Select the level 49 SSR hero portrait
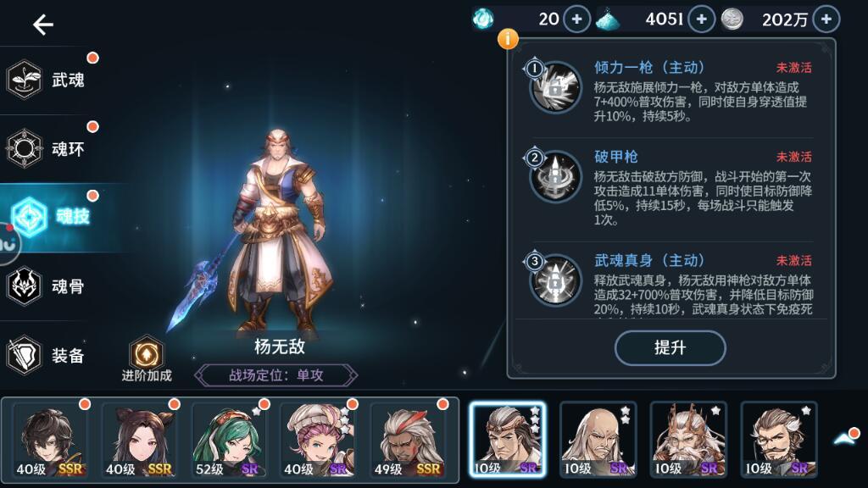This screenshot has height=488, width=868. click(408, 440)
